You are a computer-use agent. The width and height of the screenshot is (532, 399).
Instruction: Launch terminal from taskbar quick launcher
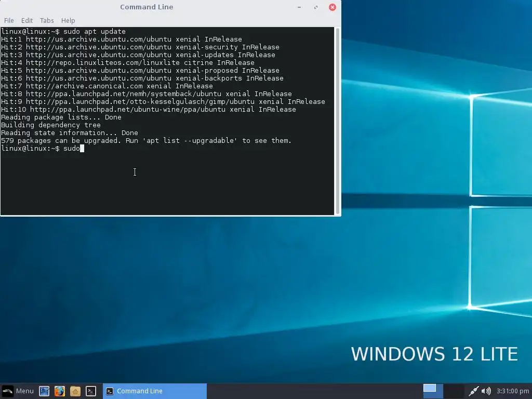[x=90, y=391]
